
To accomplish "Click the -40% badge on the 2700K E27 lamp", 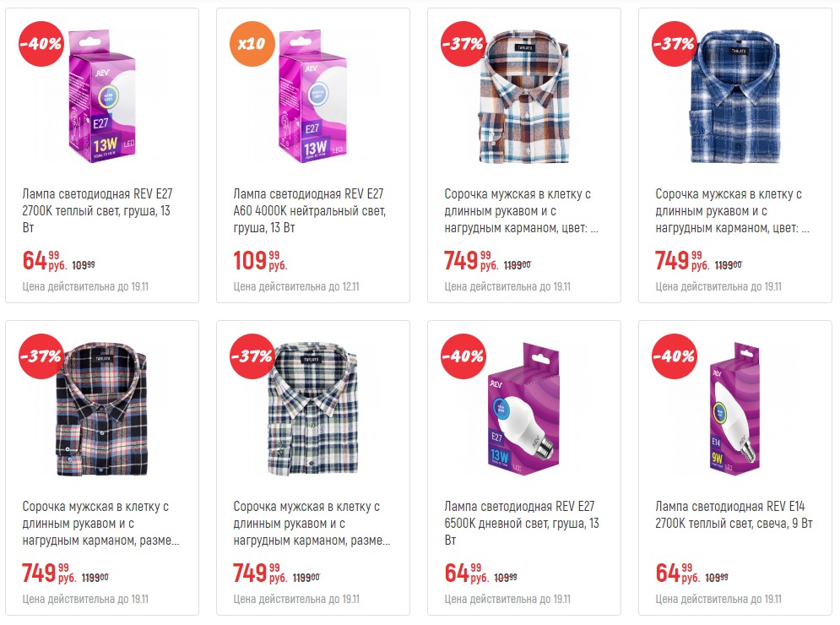I will [41, 43].
